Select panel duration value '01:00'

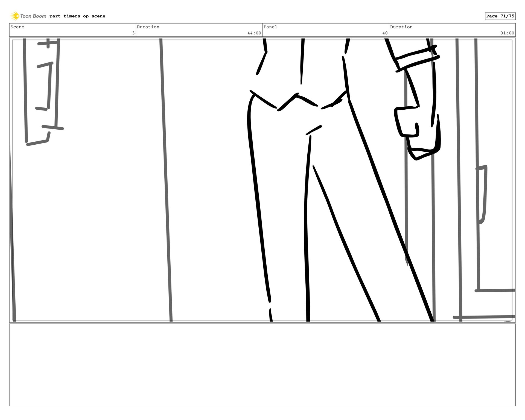[507, 33]
